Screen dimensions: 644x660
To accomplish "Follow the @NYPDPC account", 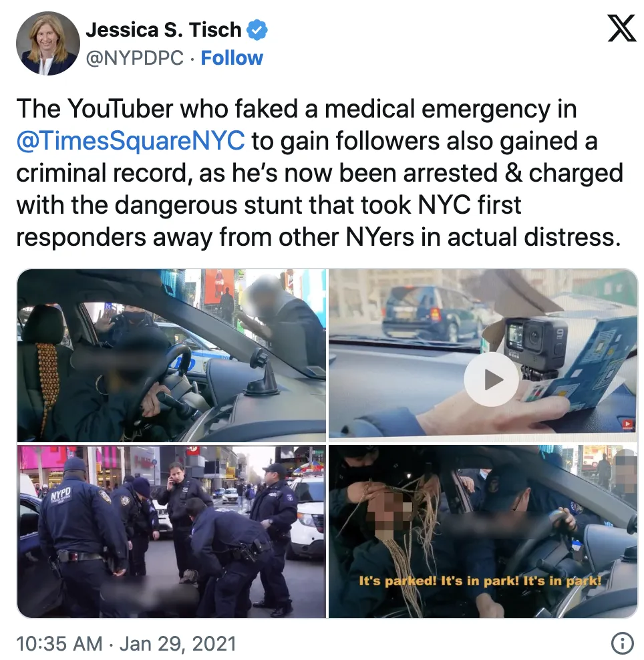I will [x=232, y=58].
